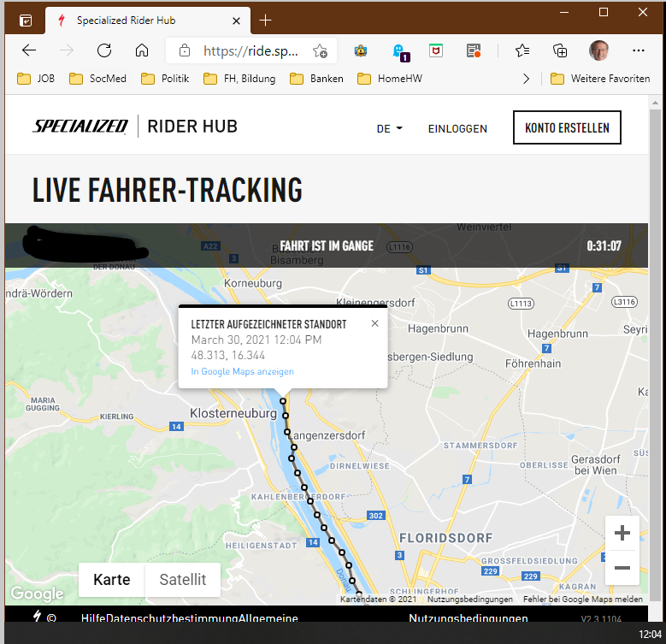Open browser settings three-dot menu
This screenshot has width=666, height=644.
pos(639,50)
